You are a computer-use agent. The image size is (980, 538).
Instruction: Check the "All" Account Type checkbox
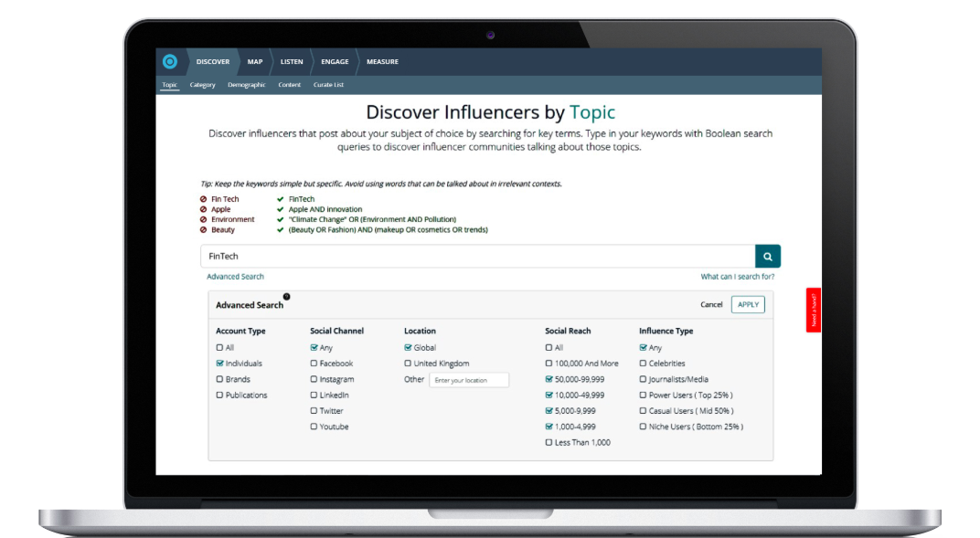pyautogui.click(x=218, y=347)
